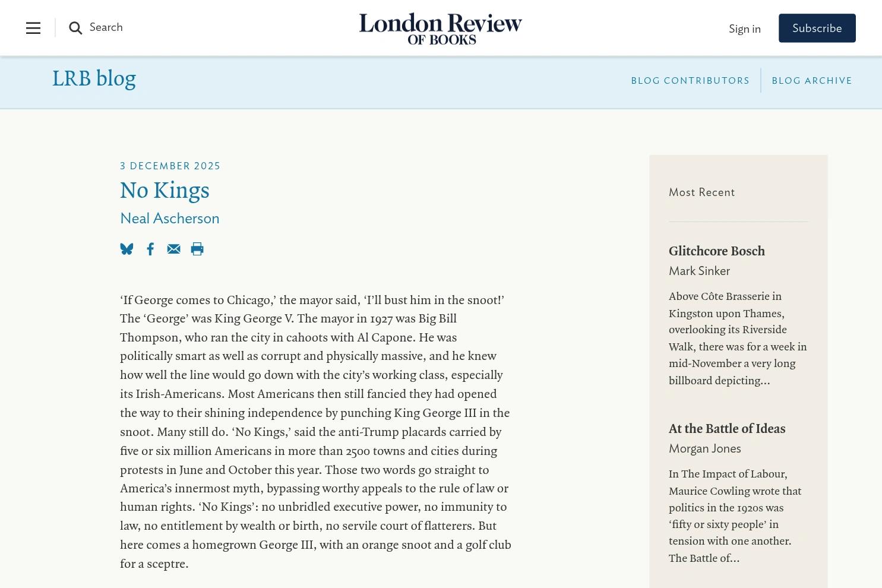The width and height of the screenshot is (882, 588).
Task: Open the LRB blog heading link
Action: [94, 79]
